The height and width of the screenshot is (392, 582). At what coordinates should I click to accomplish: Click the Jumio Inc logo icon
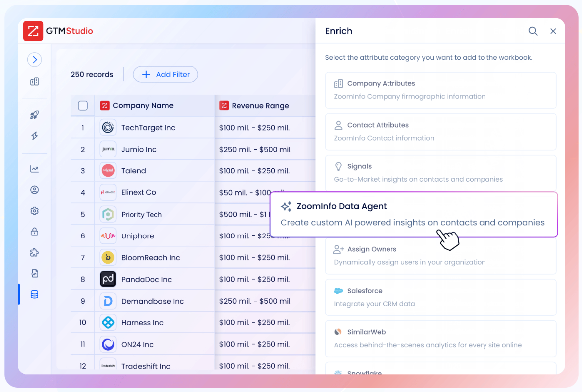click(x=108, y=149)
